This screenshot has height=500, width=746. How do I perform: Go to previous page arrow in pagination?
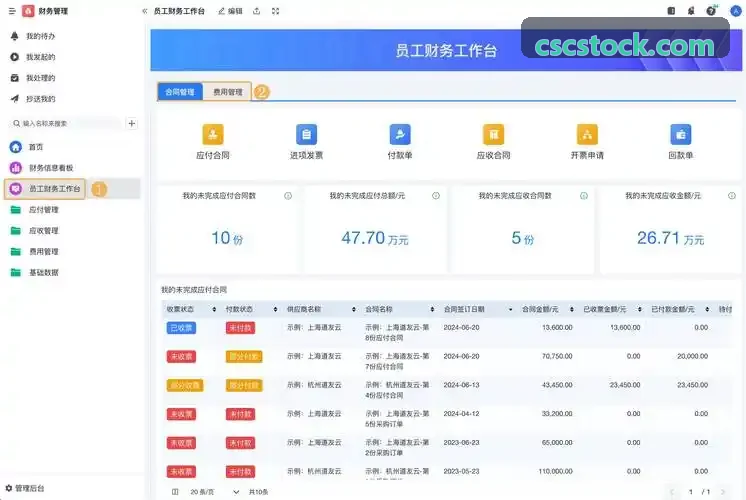click(x=672, y=492)
